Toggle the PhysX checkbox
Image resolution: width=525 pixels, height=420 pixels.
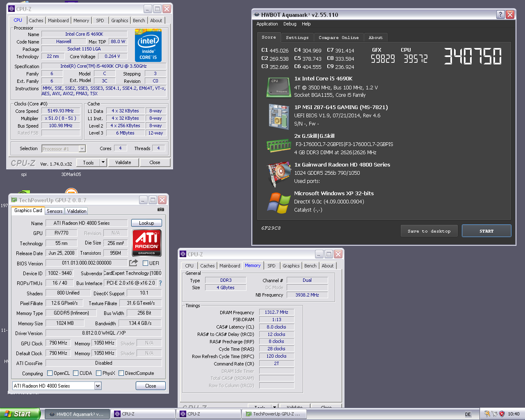click(x=98, y=373)
